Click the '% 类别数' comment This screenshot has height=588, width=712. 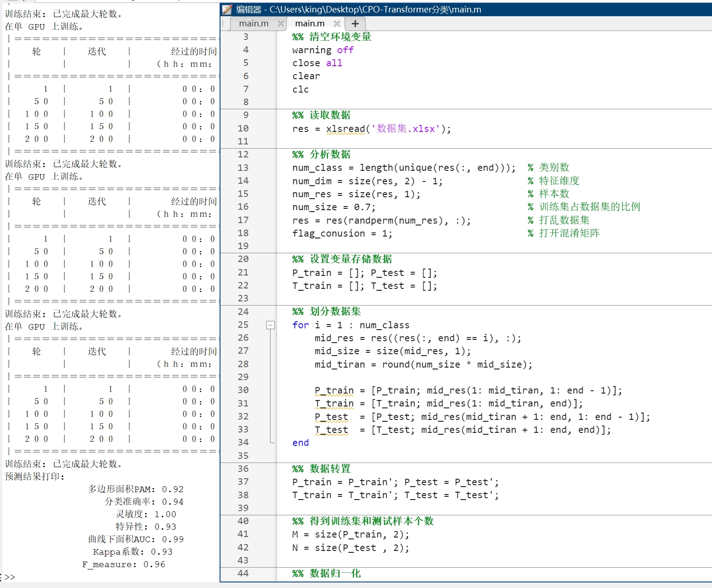[548, 168]
